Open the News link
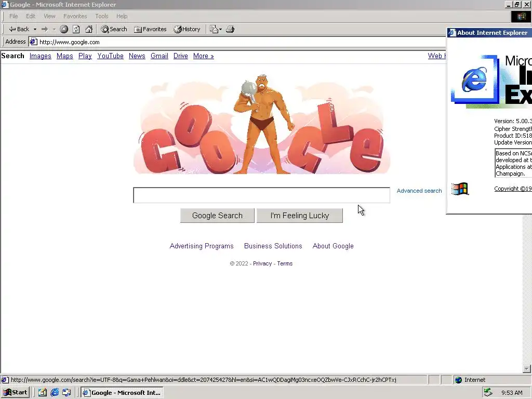Screen dimensions: 532x399 coord(137,56)
